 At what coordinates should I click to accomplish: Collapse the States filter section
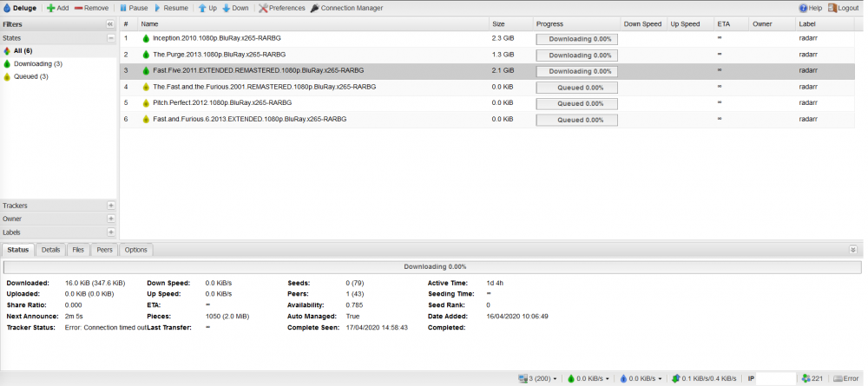[111, 38]
